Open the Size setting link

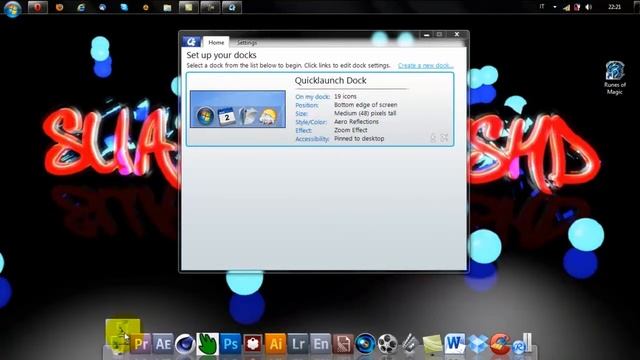coord(301,113)
